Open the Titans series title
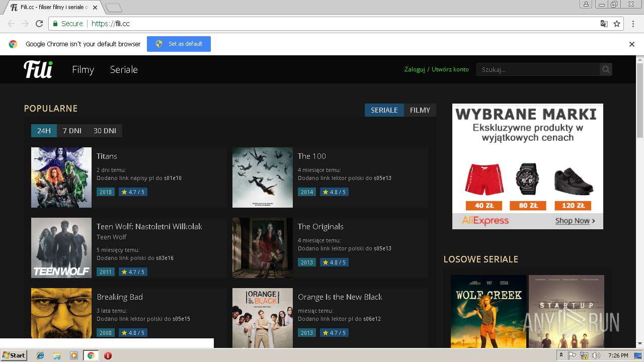Viewport: 644px width, 362px height. point(107,156)
